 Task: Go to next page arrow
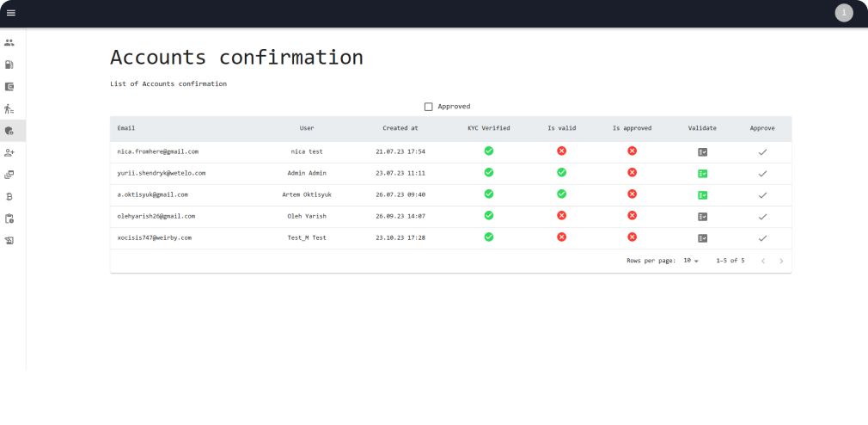(781, 261)
